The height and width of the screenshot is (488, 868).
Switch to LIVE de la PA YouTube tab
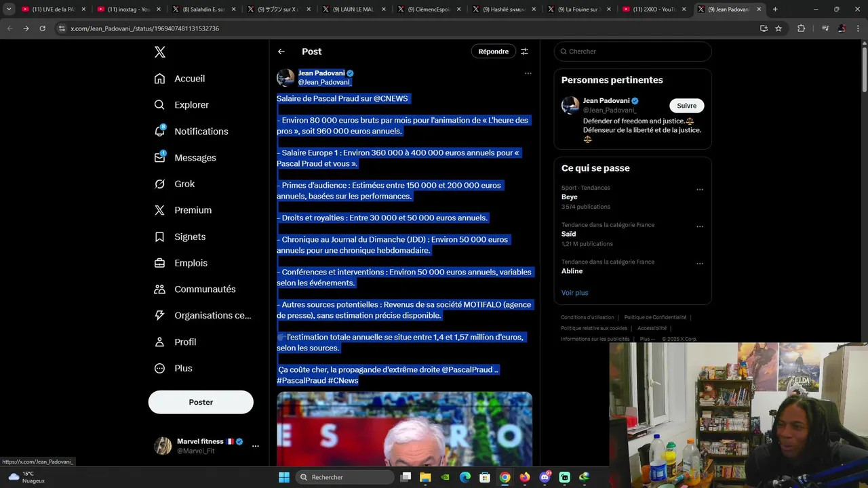tap(53, 9)
